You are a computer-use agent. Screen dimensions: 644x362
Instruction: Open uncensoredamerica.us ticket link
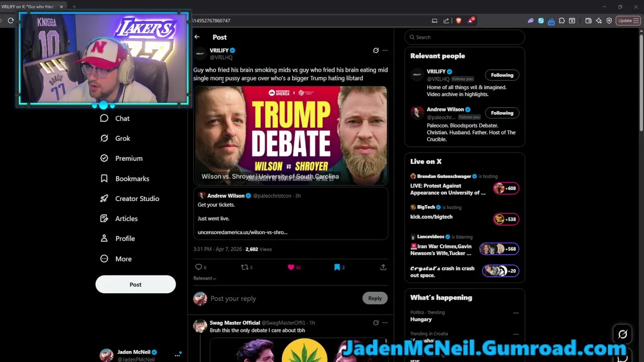(243, 232)
